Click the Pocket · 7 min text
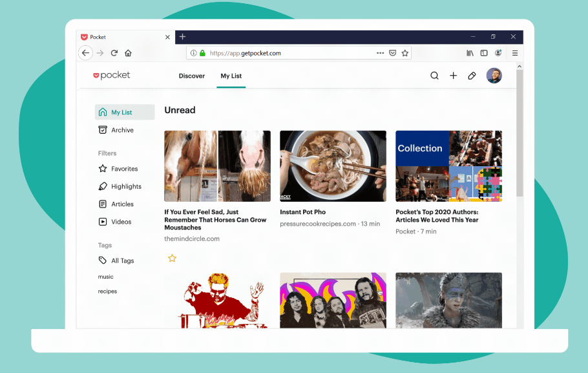 416,231
